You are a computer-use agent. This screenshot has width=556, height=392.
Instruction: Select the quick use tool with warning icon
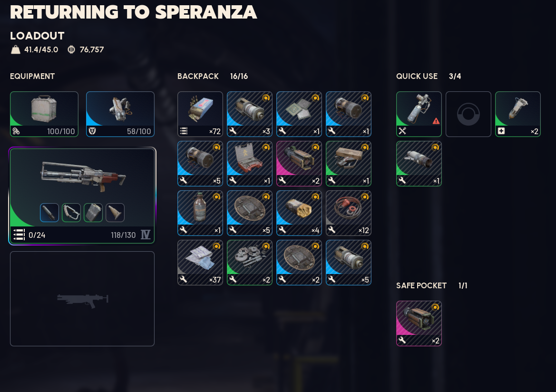tap(419, 114)
